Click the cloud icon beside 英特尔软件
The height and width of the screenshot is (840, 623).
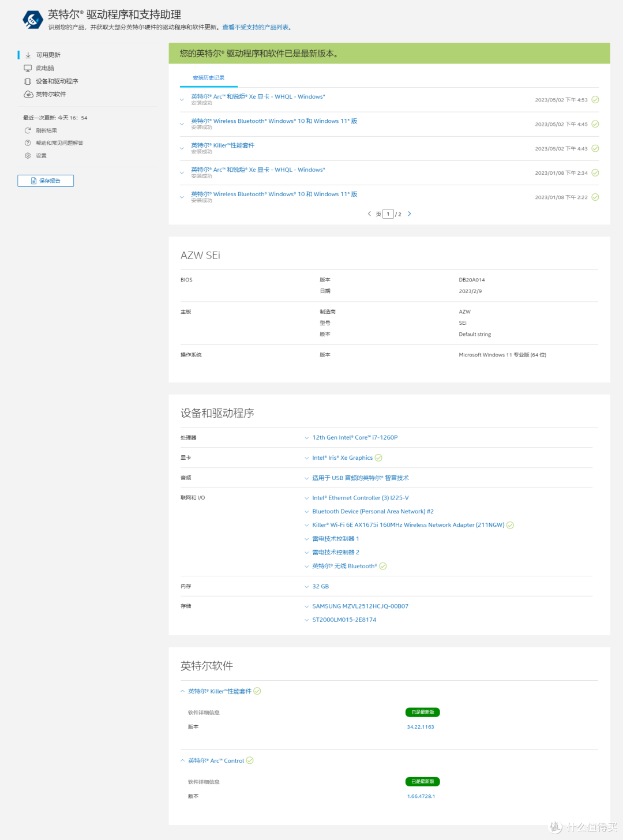pos(28,94)
